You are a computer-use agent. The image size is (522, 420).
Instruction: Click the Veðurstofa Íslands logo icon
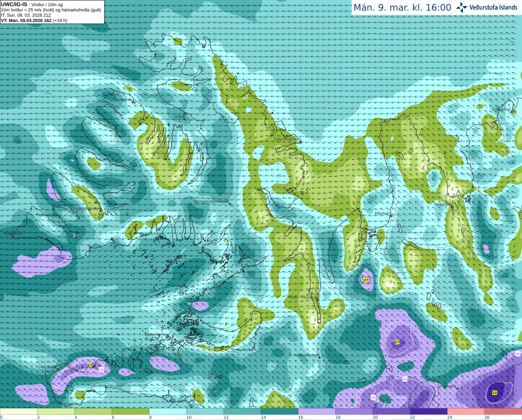point(462,7)
